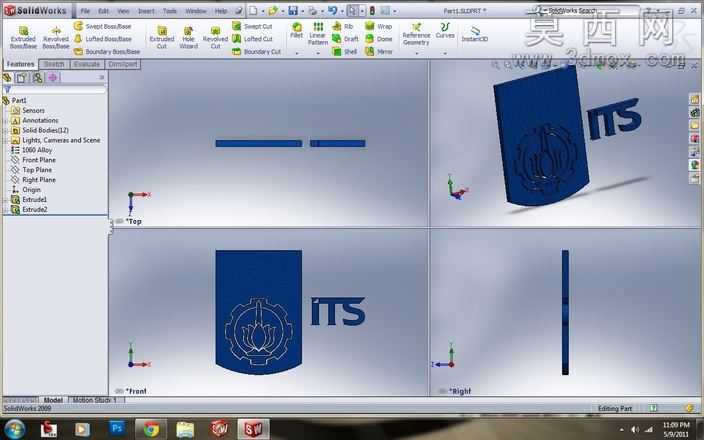Expand the Extrude2 feature node
704x440 pixels.
click(6, 210)
